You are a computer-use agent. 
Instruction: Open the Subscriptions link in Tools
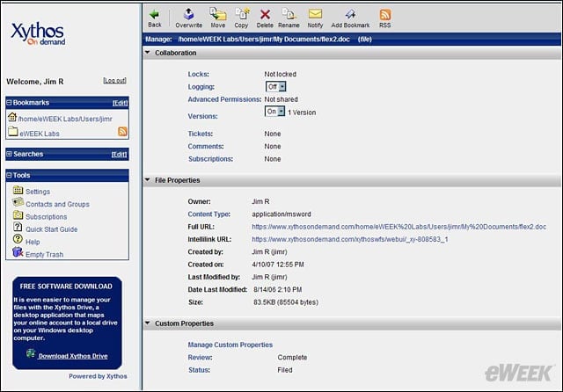tap(47, 217)
